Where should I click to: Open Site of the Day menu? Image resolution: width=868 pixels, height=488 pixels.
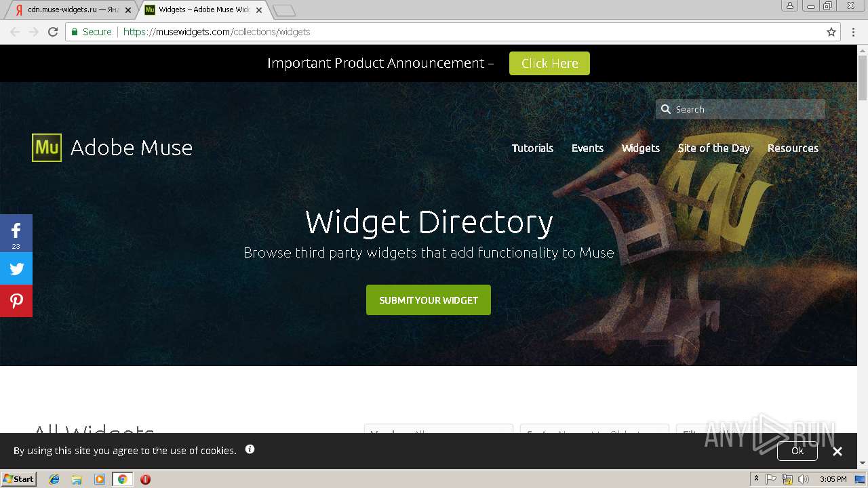pyautogui.click(x=714, y=148)
